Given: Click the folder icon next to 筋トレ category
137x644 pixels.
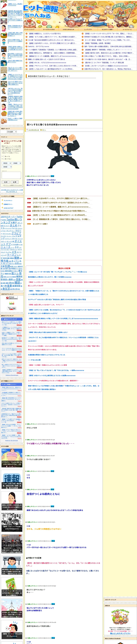Looking at the screenshot, I should [41, 130].
